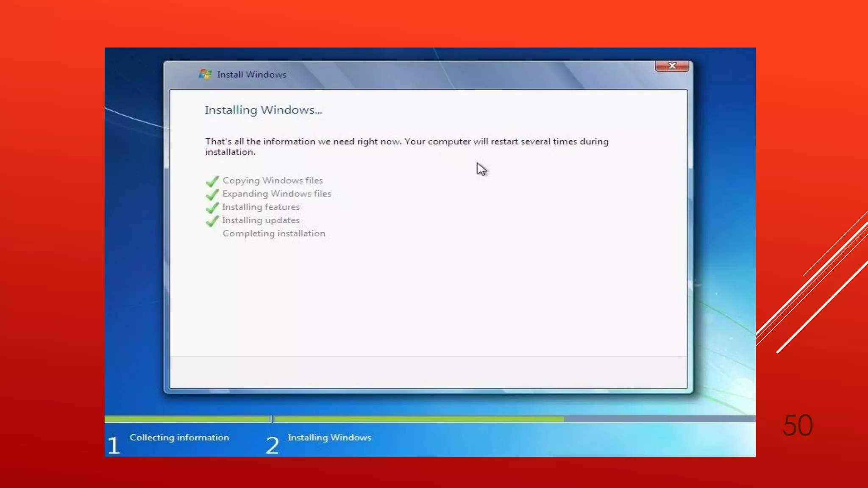
Task: Click the Installing Windows green progress bar
Action: pyautogui.click(x=419, y=419)
